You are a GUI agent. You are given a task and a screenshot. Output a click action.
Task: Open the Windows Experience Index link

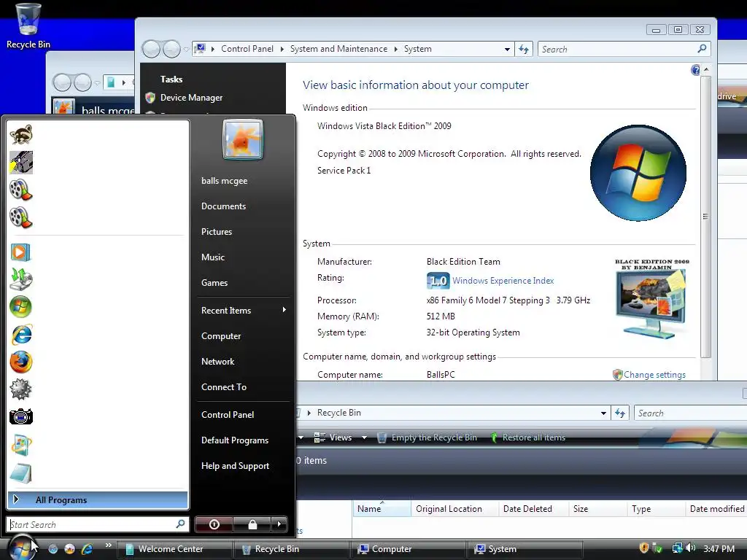point(503,281)
